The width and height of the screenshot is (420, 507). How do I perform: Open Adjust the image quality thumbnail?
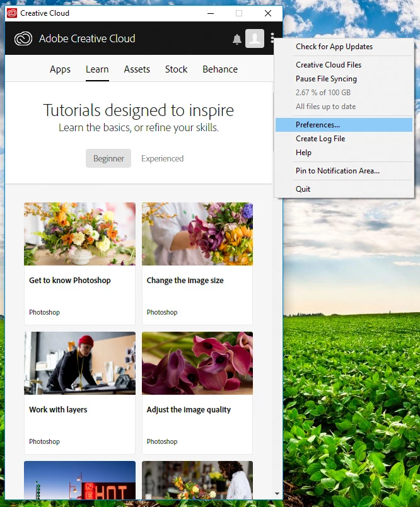click(x=197, y=363)
